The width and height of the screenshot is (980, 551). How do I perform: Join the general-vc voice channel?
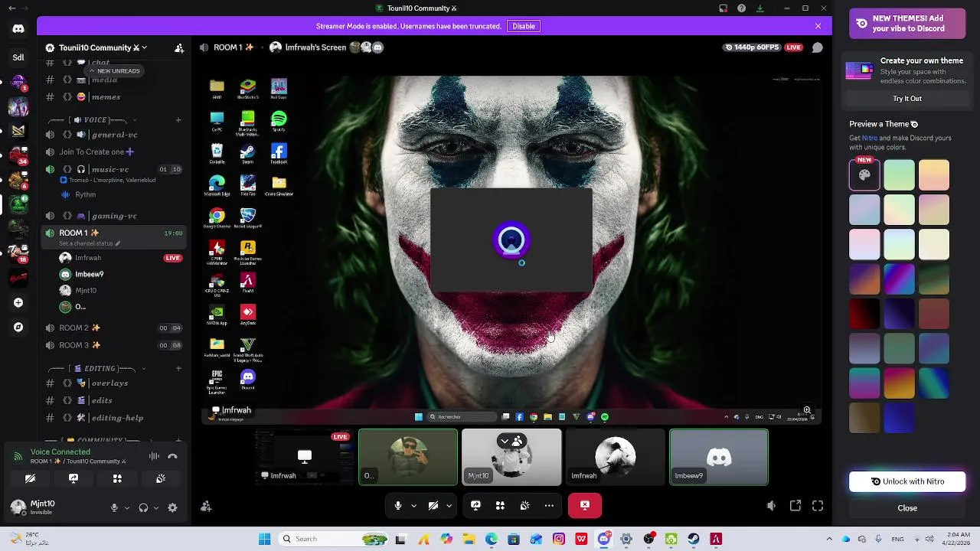coord(113,135)
